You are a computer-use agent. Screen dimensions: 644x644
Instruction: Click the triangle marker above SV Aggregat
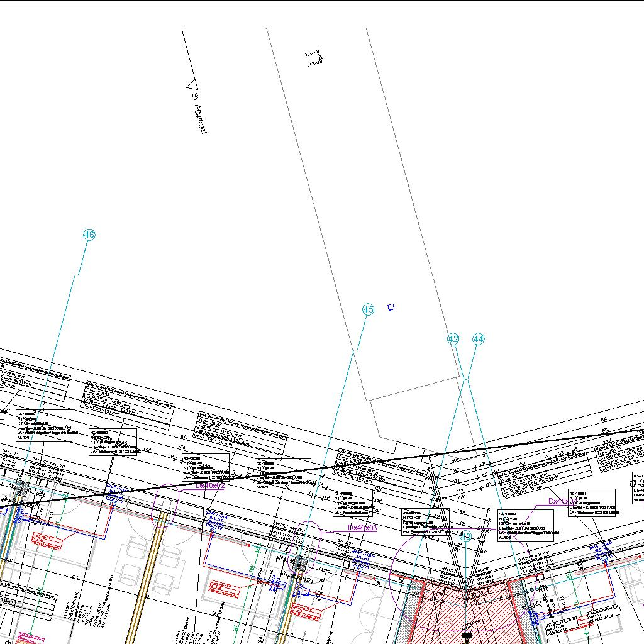point(191,84)
